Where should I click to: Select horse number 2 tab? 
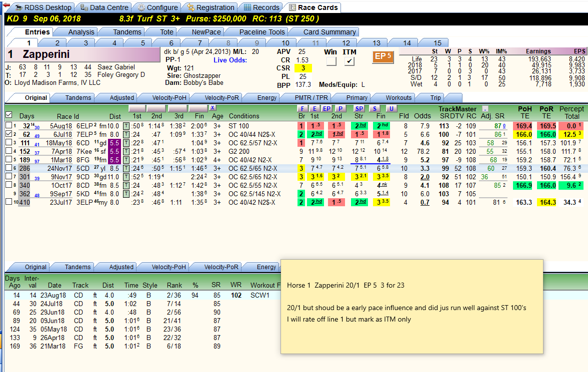tap(57, 43)
